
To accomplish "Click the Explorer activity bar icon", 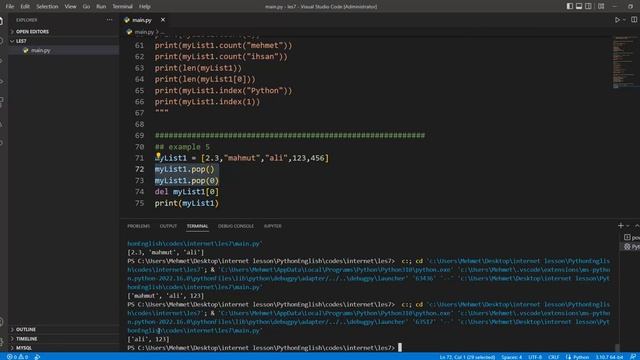I will 2,21.
